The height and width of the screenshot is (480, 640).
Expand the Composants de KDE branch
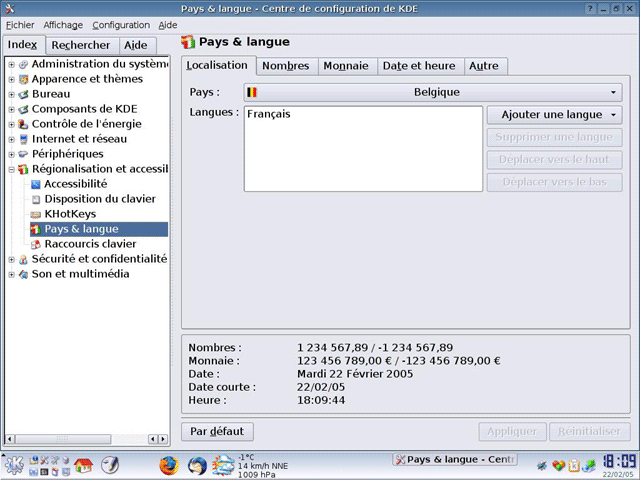coord(11,109)
